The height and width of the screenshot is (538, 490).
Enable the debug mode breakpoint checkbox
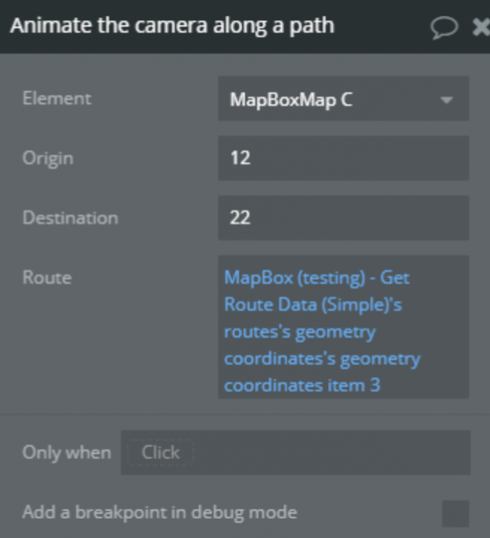click(455, 514)
